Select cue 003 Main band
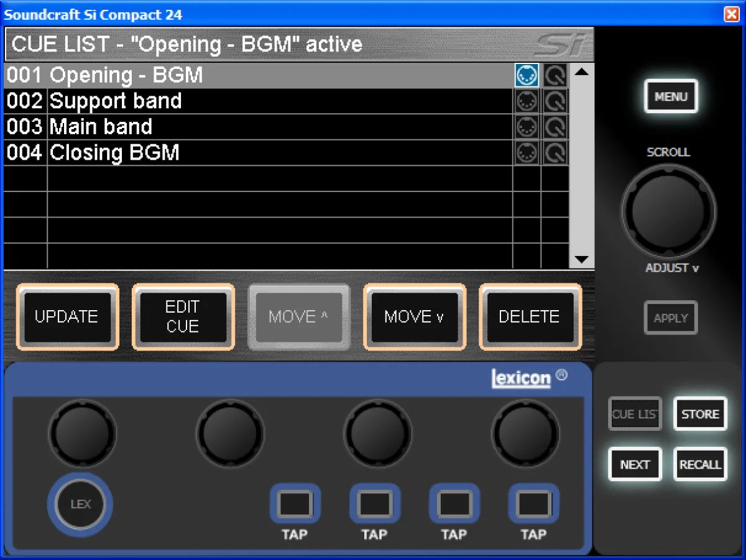Viewport: 746px width, 560px height. pyautogui.click(x=286, y=127)
